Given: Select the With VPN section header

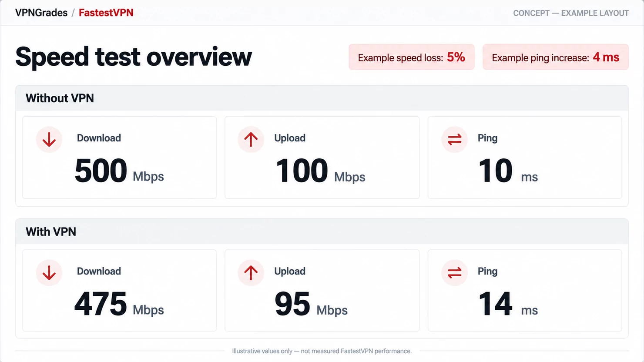Looking at the screenshot, I should click(322, 231).
